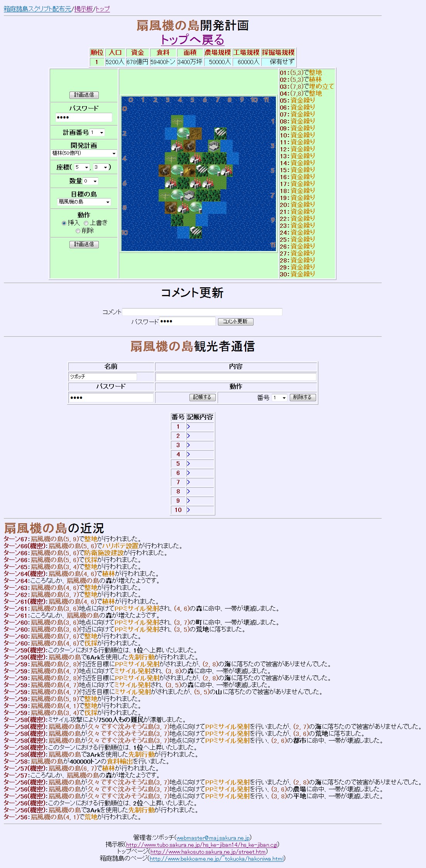
Task: Open the bekkoame hakoniwa.html link
Action: [x=216, y=858]
